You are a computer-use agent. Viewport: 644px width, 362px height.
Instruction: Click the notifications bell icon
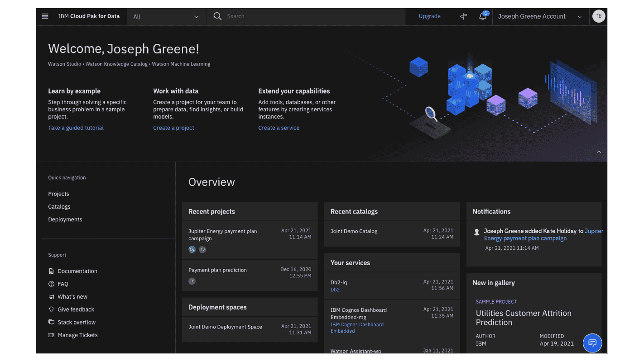coord(483,16)
